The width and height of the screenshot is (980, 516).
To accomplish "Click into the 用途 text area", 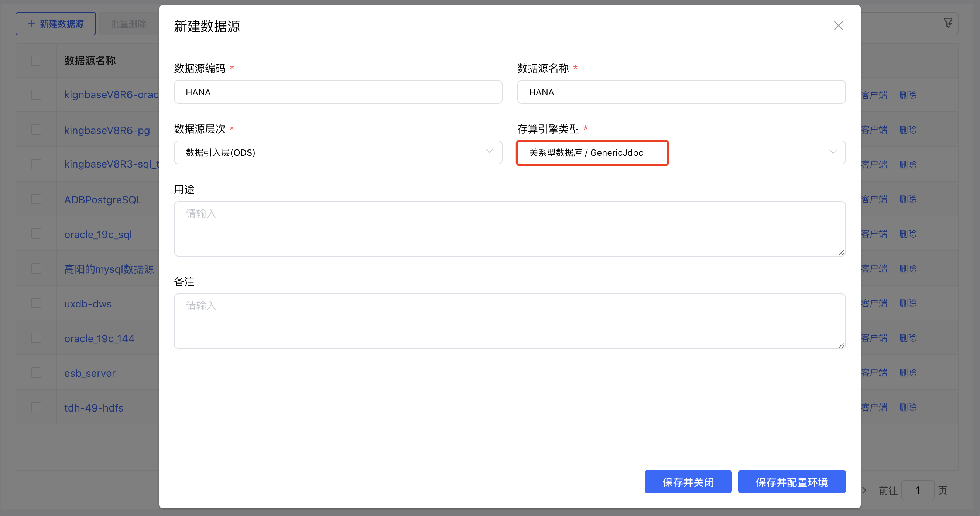I will (509, 228).
